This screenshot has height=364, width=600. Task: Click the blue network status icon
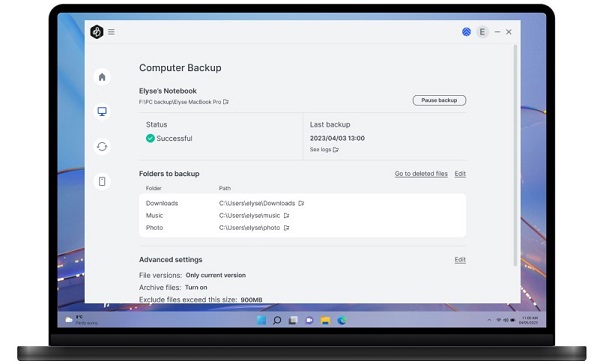(x=466, y=32)
